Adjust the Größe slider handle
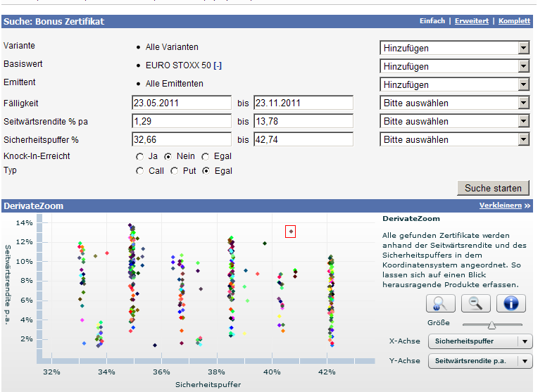The image size is (545, 392). click(x=491, y=325)
